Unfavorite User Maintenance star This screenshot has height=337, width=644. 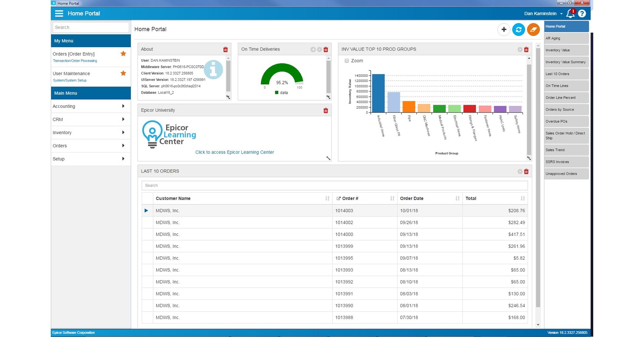pyautogui.click(x=123, y=73)
